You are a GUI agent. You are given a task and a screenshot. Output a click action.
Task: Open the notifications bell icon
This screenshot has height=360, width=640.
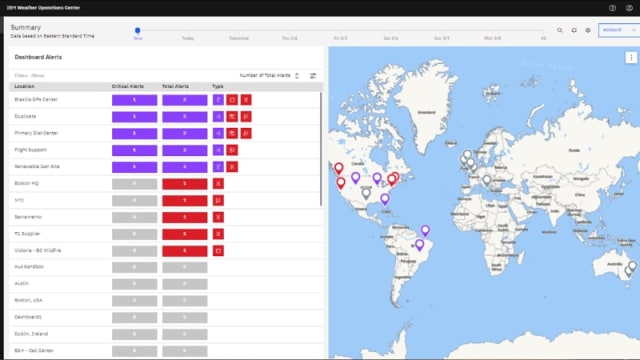point(574,30)
